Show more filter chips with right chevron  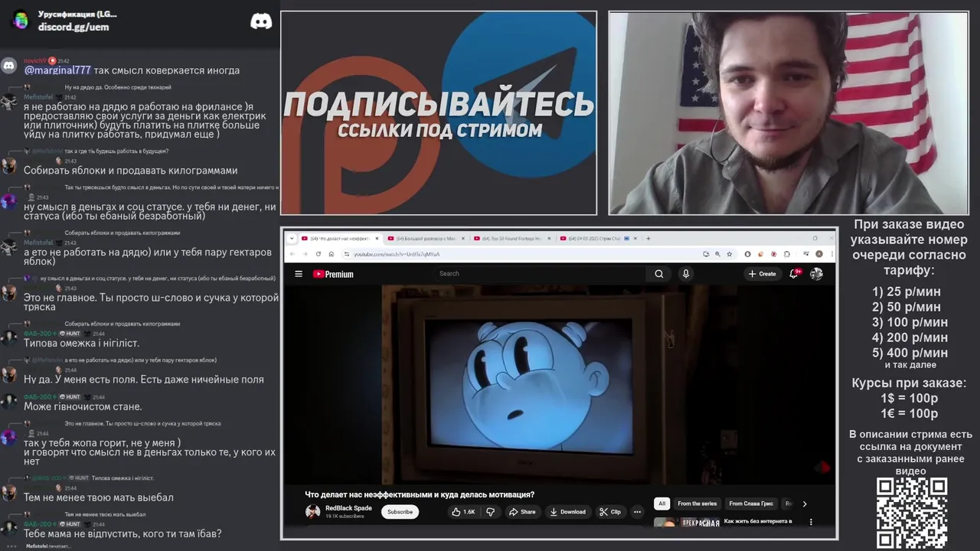click(804, 504)
